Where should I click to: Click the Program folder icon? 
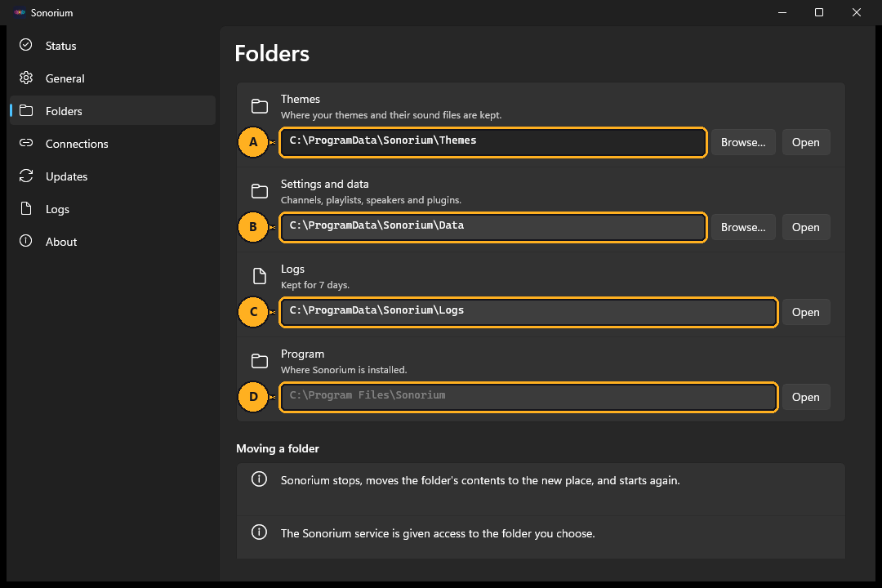click(260, 361)
